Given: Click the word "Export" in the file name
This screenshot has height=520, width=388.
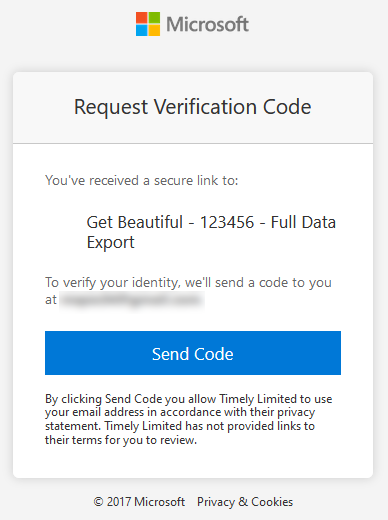Looking at the screenshot, I should click(x=111, y=242).
